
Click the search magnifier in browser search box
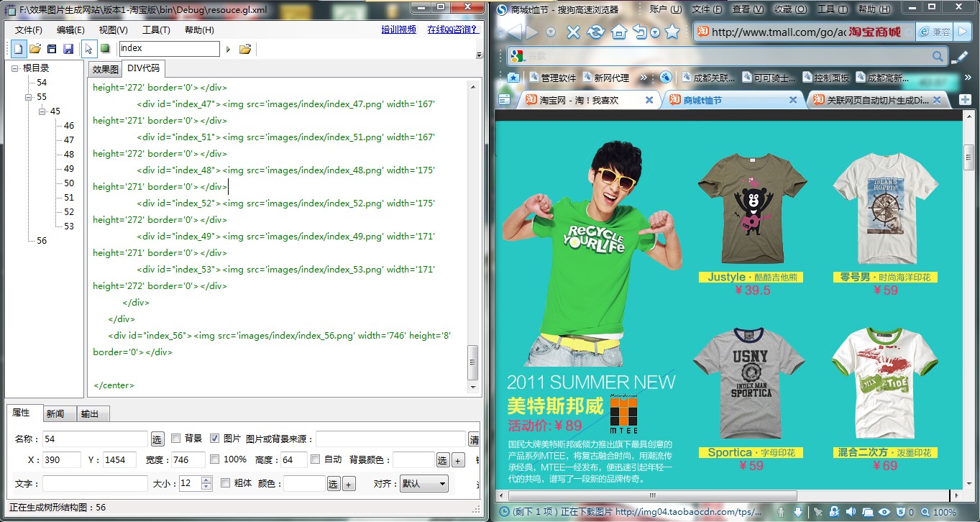click(x=938, y=56)
